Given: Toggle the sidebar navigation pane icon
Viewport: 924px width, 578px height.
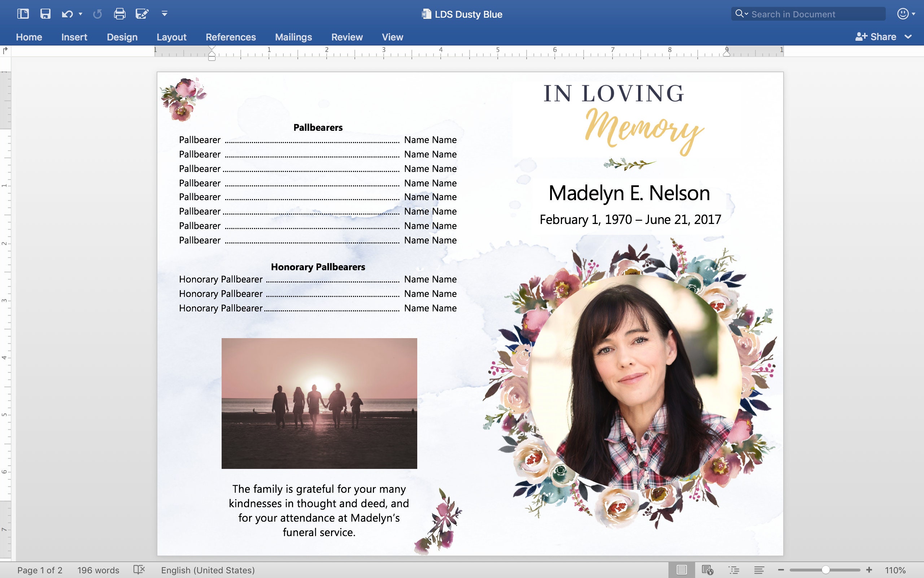Looking at the screenshot, I should click(x=23, y=14).
